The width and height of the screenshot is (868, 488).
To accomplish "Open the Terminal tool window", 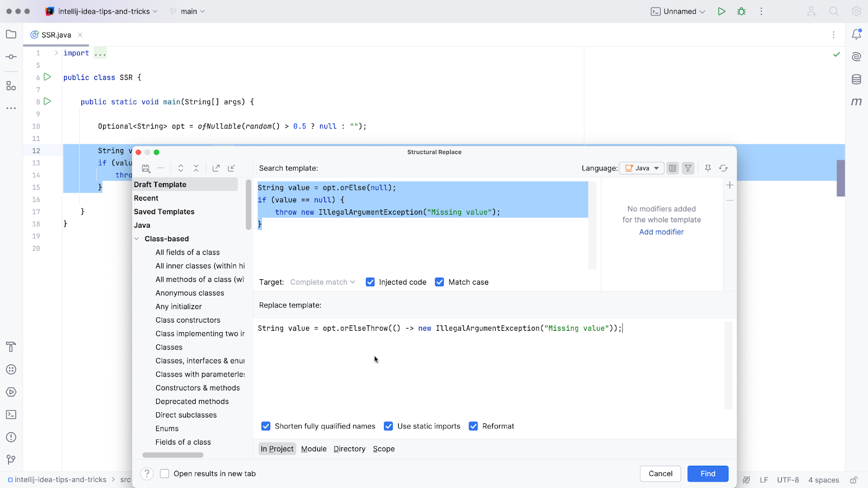I will [x=11, y=415].
